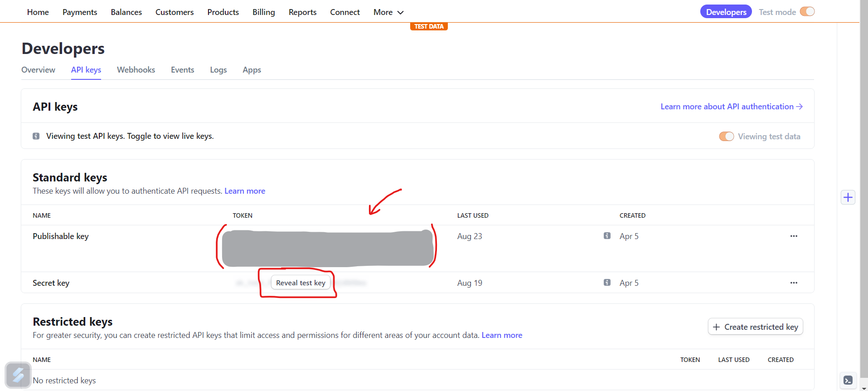Screen dimensions: 868x391
Task: Click the floating extension icon bottom left
Action: 18,375
